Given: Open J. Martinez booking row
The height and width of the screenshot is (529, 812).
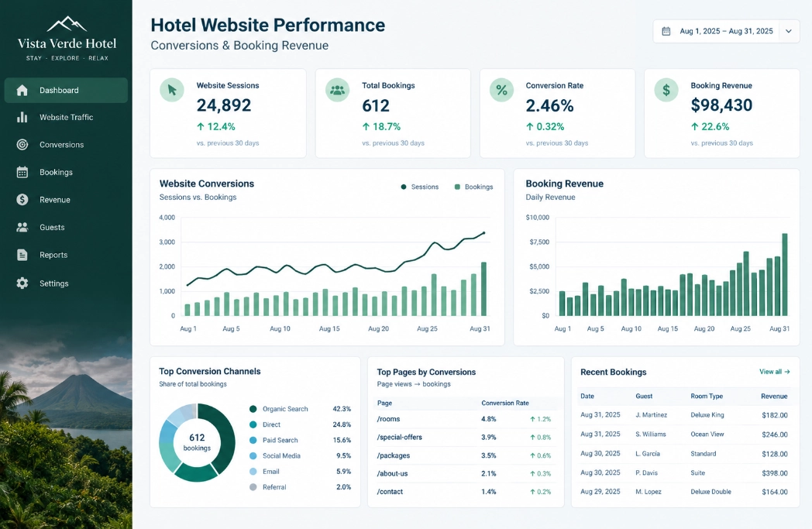Looking at the screenshot, I should tap(684, 415).
